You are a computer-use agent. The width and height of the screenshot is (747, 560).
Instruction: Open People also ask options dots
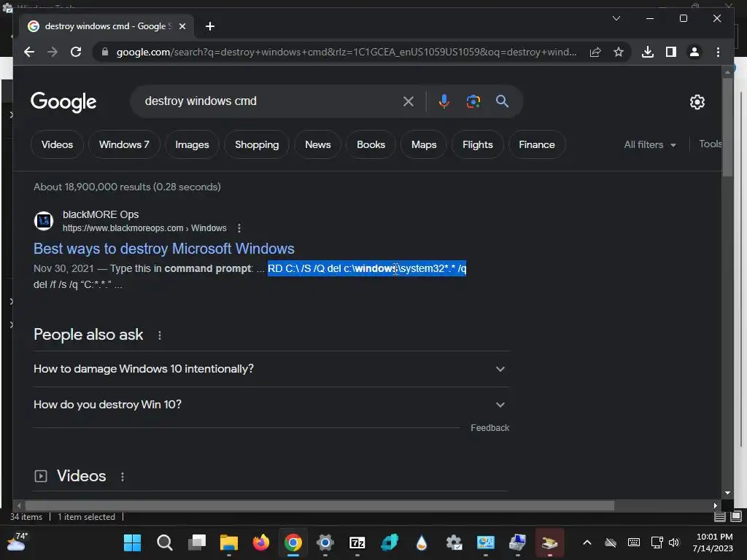coord(160,335)
